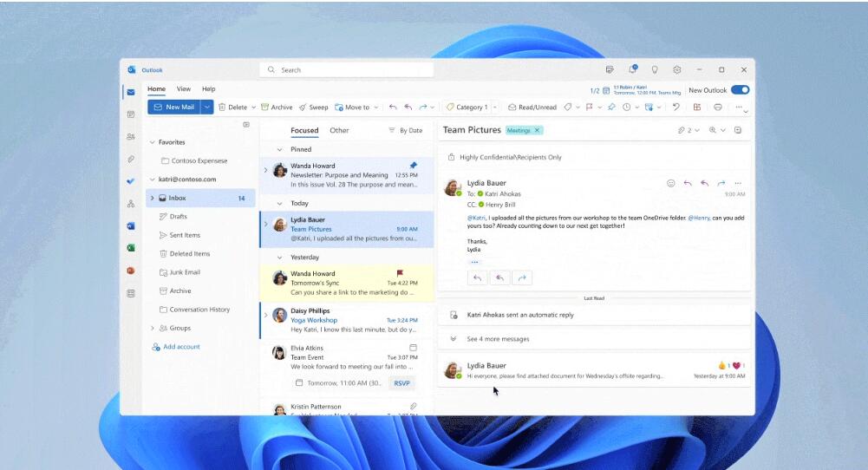The height and width of the screenshot is (470, 868).
Task: Open the Conversation History folder
Action: (200, 310)
